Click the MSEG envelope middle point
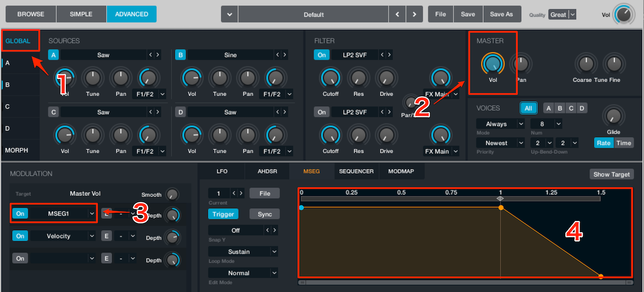This screenshot has height=292, width=644. tap(501, 208)
